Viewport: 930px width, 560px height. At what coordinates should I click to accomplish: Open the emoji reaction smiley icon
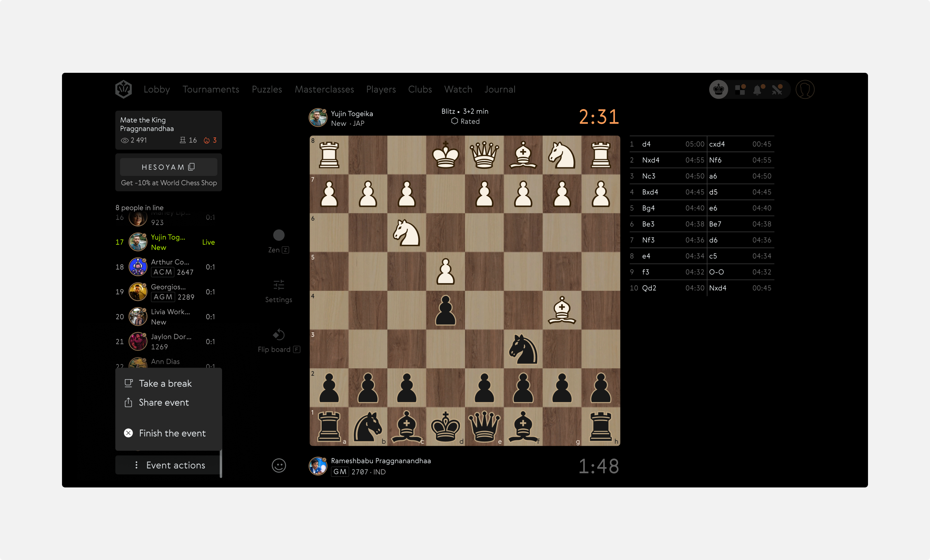pos(279,466)
